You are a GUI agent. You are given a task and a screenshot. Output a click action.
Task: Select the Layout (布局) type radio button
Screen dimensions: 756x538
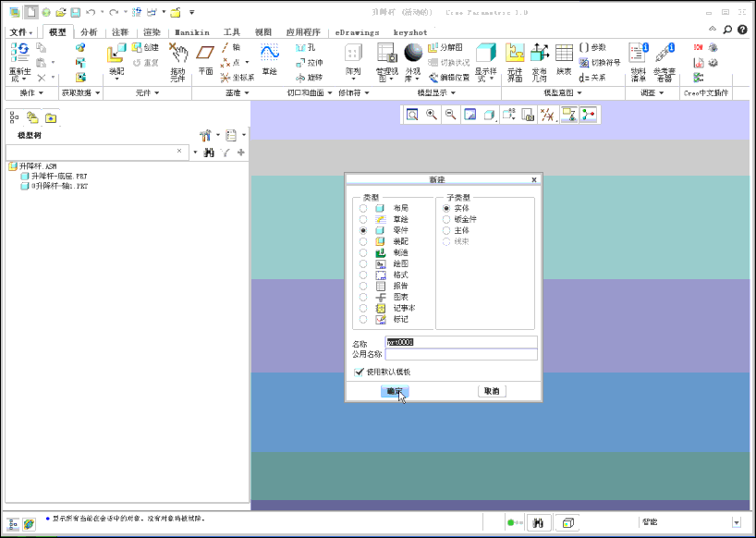363,208
